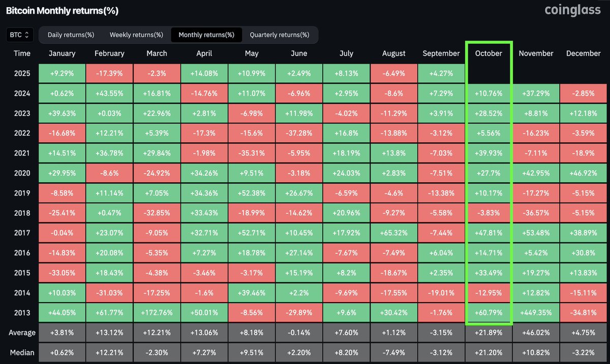Screen dimensions: 610x364
Task: Select the Monthly returns(%) tab
Action: tap(206, 35)
